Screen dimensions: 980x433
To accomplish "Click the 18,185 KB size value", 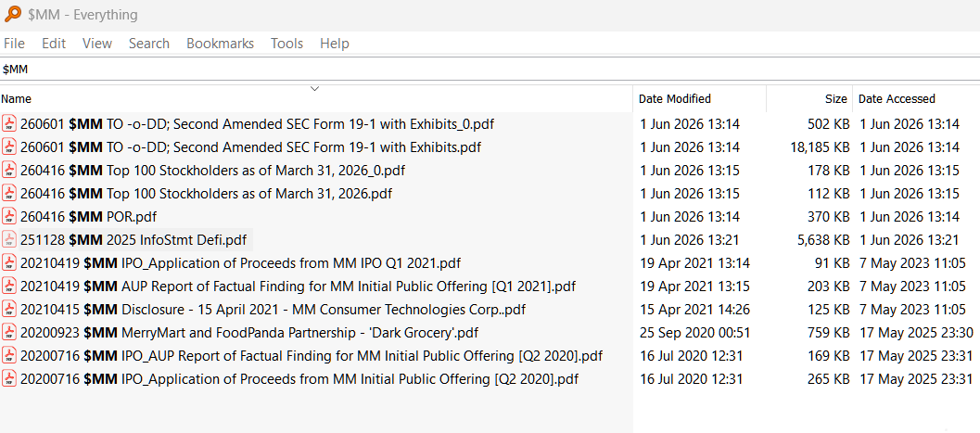I will click(820, 146).
